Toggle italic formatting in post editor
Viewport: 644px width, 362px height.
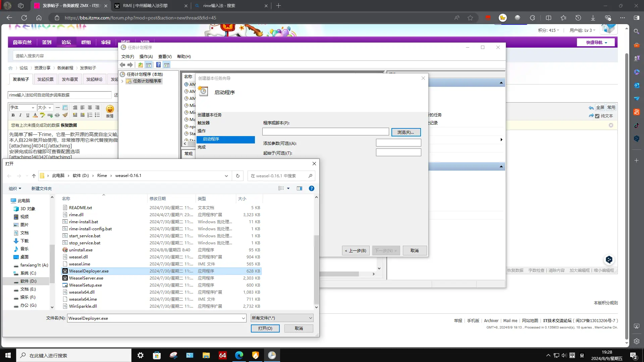[20, 115]
